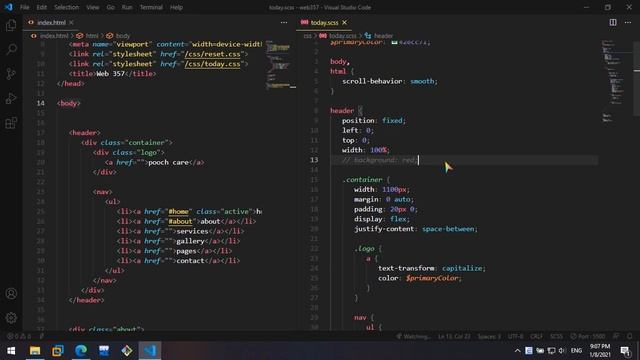Click line number 13 in today.scss

point(313,160)
